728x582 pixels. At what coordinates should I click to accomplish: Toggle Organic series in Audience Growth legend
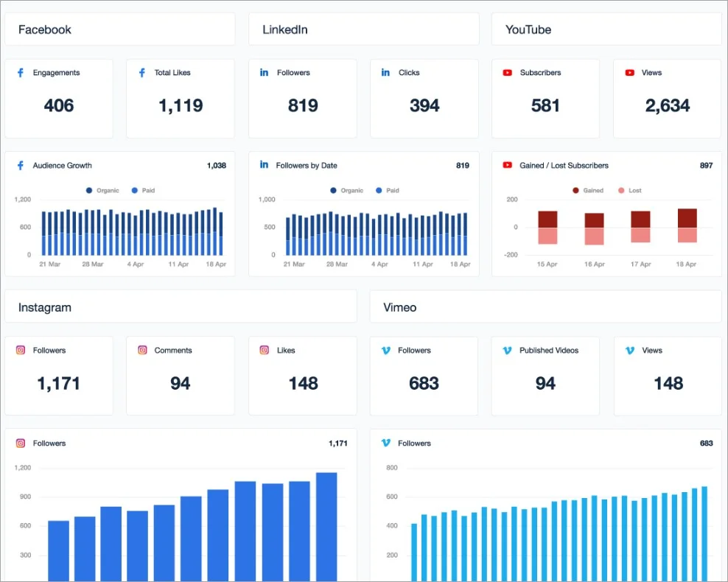click(x=102, y=191)
